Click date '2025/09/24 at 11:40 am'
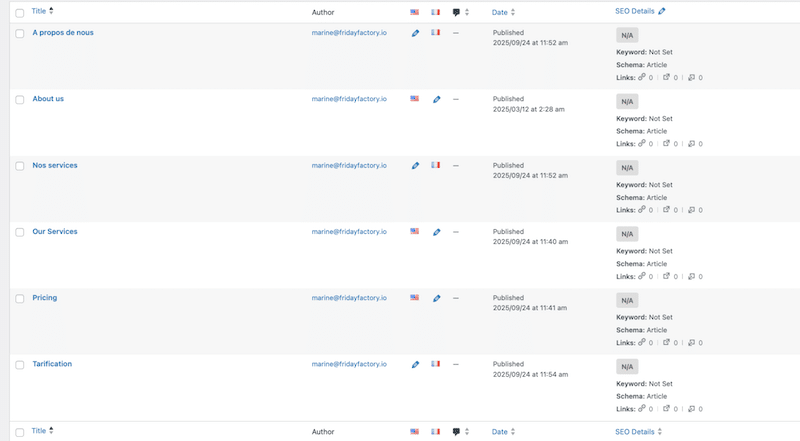The height and width of the screenshot is (441, 800). tap(530, 242)
